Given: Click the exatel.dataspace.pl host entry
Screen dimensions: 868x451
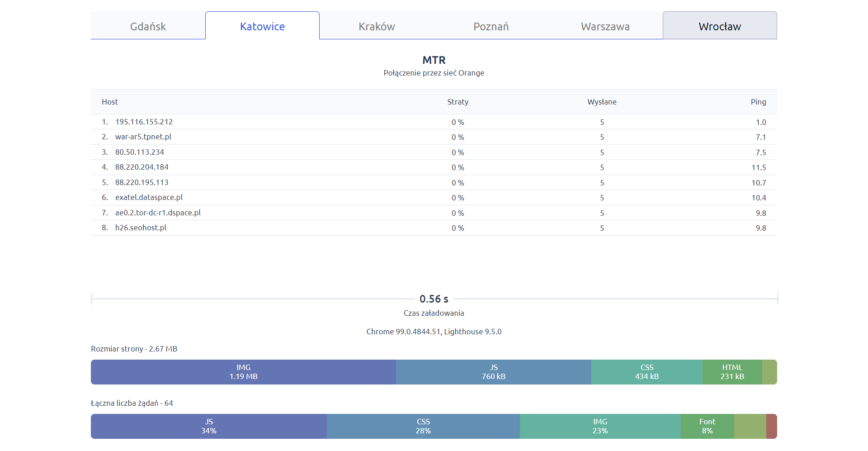Looking at the screenshot, I should click(x=149, y=197).
